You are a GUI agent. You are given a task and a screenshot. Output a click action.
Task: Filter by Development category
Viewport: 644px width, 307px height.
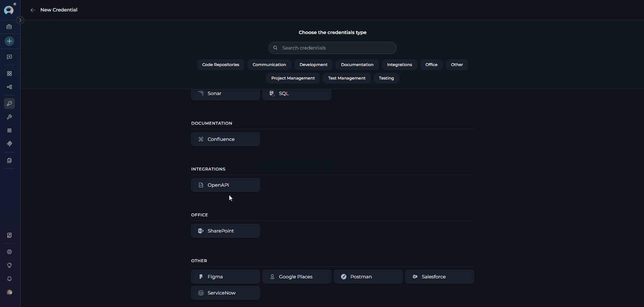(x=313, y=65)
